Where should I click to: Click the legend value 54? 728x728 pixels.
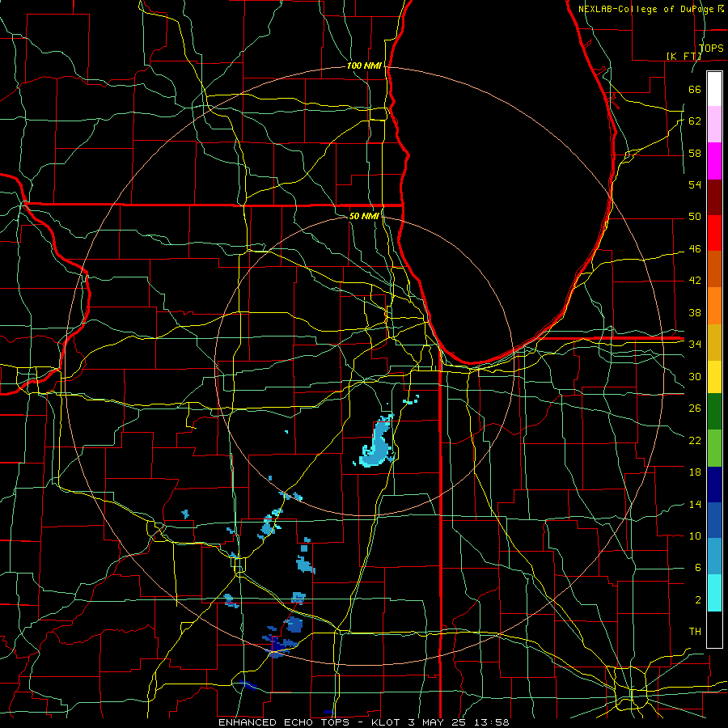695,184
